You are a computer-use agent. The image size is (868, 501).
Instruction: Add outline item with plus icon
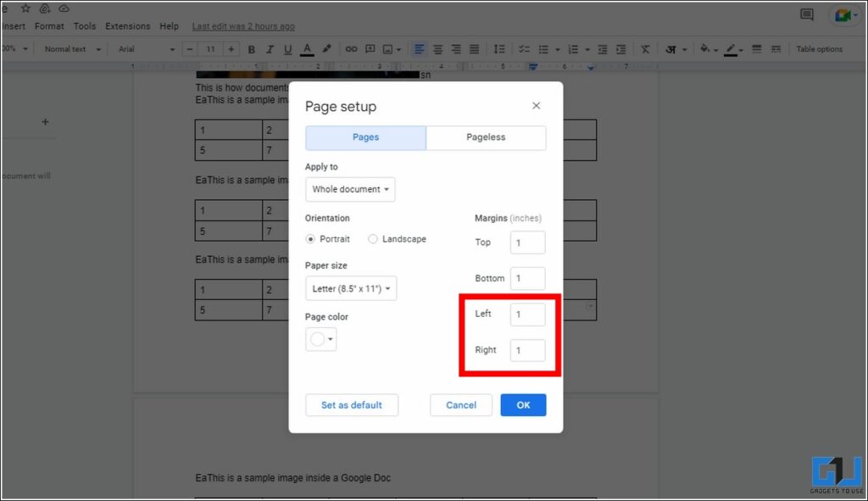[x=46, y=122]
